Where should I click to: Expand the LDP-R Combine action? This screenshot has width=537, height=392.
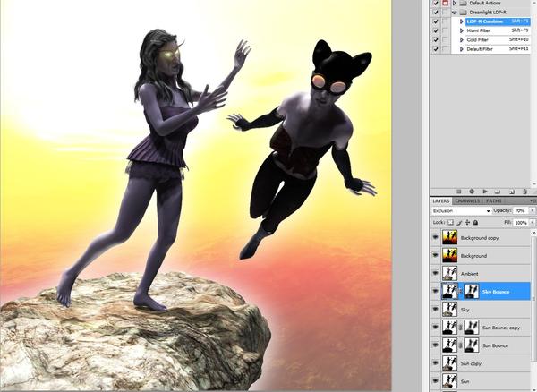pyautogui.click(x=461, y=21)
